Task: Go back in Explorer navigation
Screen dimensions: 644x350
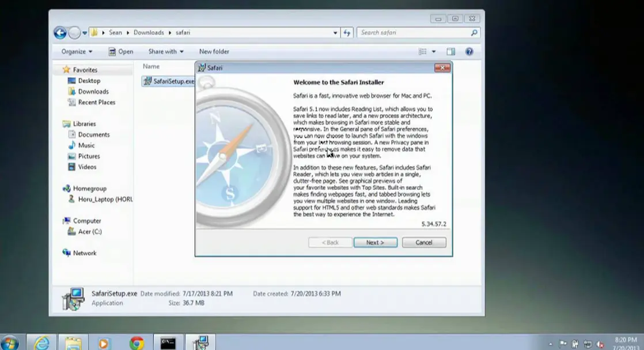Action: [x=60, y=33]
